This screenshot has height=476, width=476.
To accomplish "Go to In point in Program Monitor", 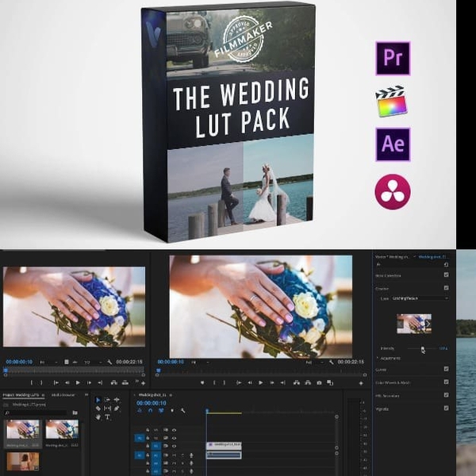I will [x=239, y=383].
